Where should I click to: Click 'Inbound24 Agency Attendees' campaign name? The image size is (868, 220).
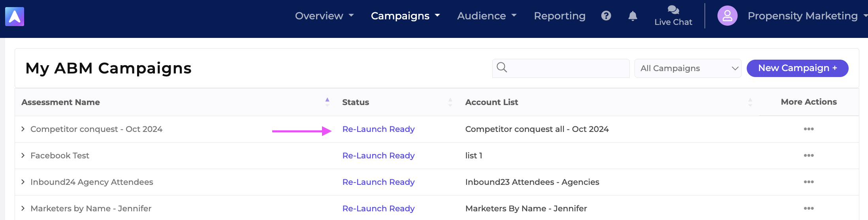pyautogui.click(x=92, y=182)
